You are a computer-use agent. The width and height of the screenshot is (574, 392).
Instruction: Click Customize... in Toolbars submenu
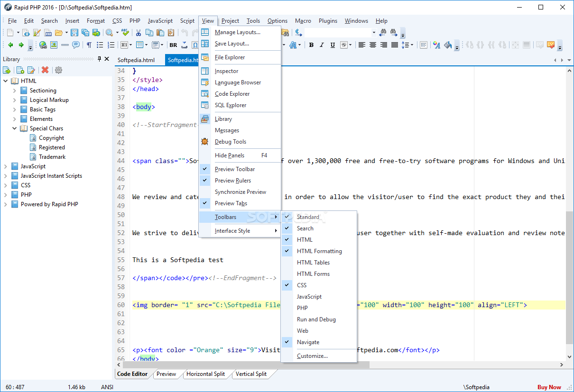(x=319, y=356)
